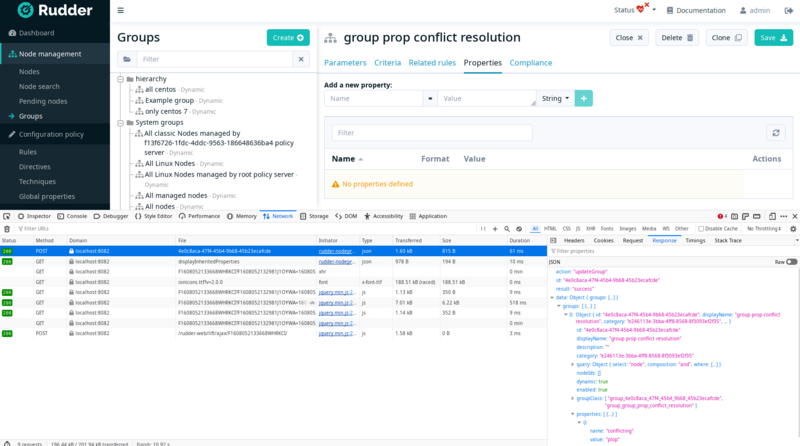Click the group icon beside 'Example group'

click(x=139, y=101)
